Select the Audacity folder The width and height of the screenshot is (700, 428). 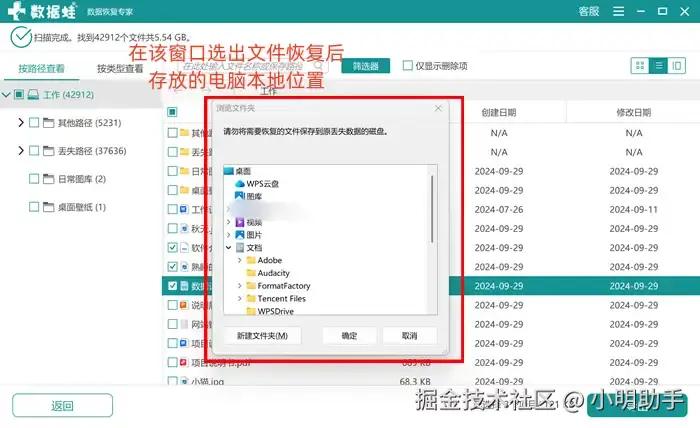[273, 273]
